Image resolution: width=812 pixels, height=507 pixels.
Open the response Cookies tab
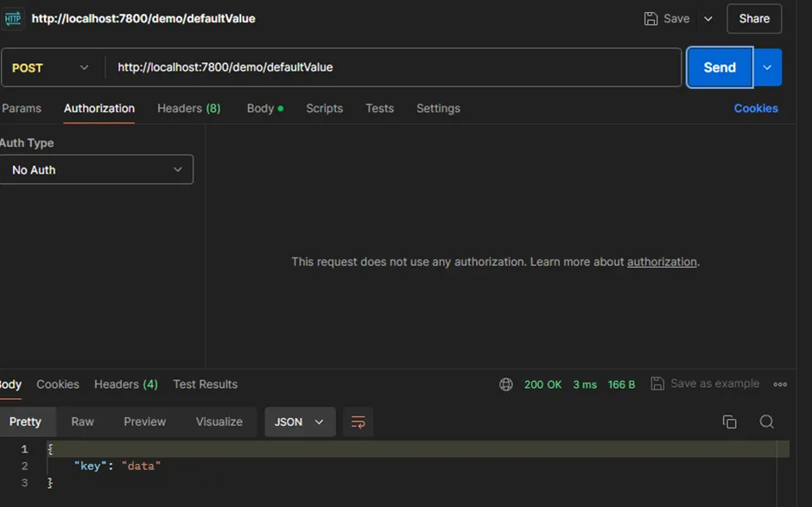point(58,384)
